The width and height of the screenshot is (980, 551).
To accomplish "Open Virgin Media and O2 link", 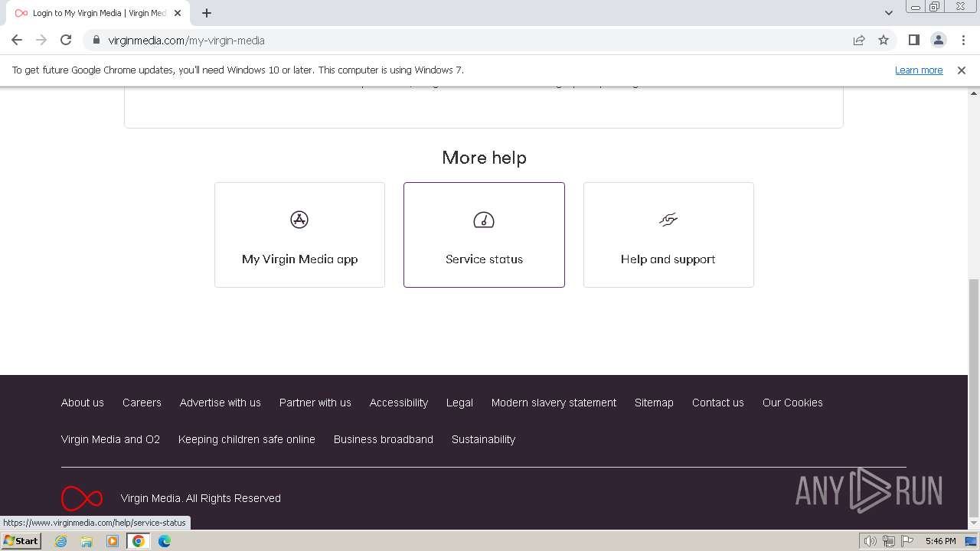I will click(x=111, y=439).
